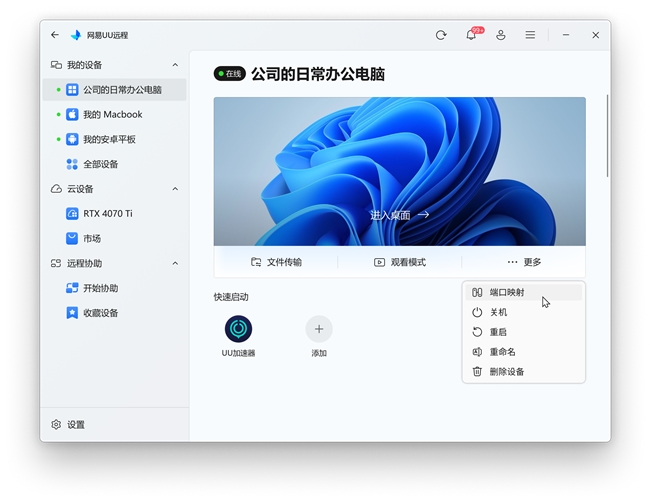Open 市场 in sidebar
650x501 pixels.
coord(114,238)
